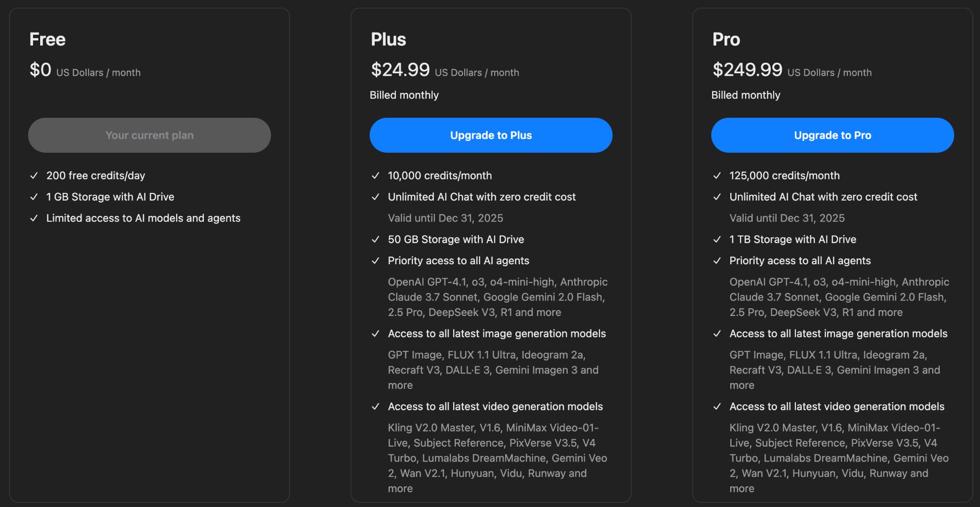Select the Plus plan heading
980x507 pixels.
[389, 39]
